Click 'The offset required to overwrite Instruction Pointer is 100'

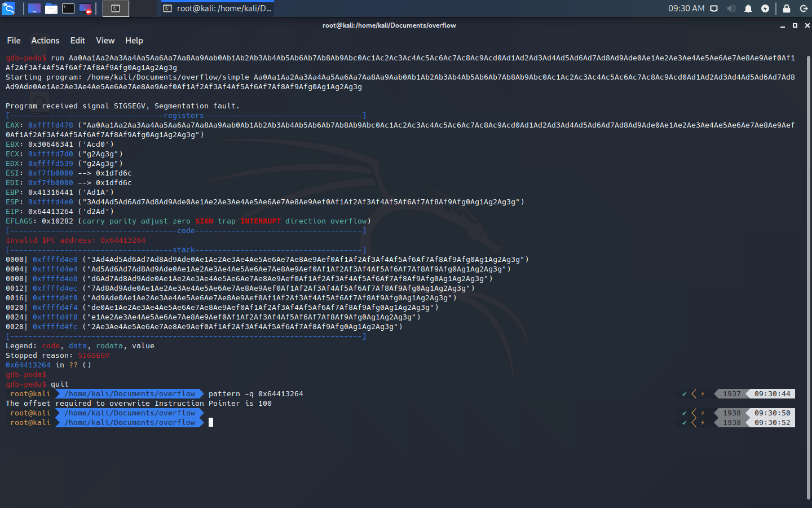139,404
